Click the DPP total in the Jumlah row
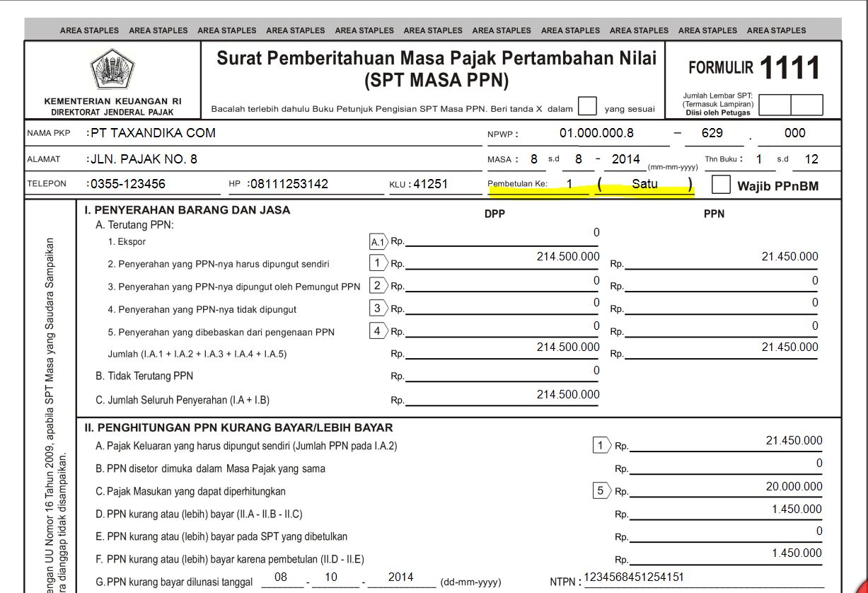868x593 pixels. coord(568,347)
